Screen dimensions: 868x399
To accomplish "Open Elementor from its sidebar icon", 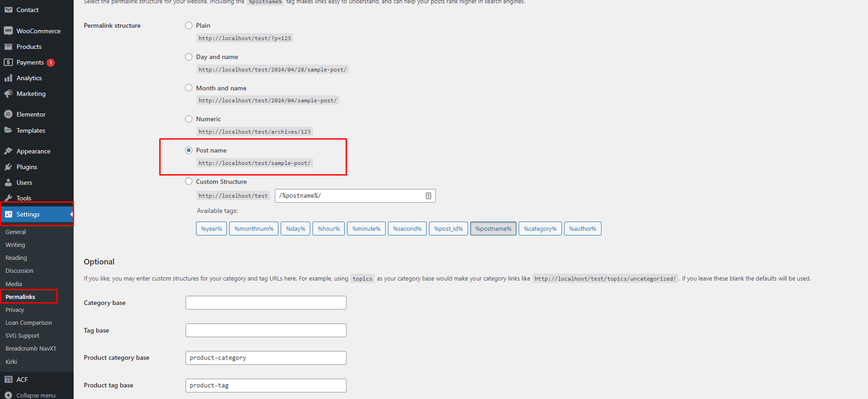I will coord(8,115).
